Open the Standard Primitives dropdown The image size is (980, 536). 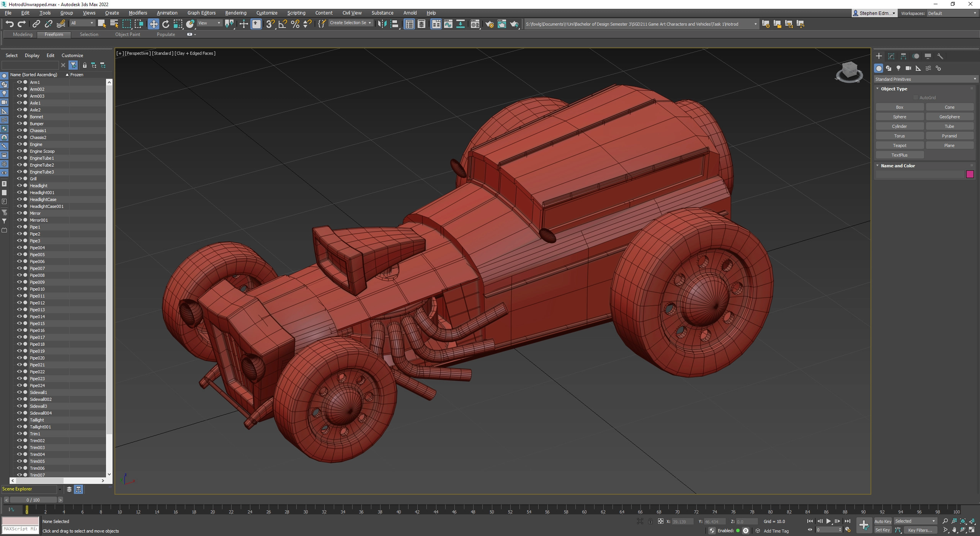925,79
